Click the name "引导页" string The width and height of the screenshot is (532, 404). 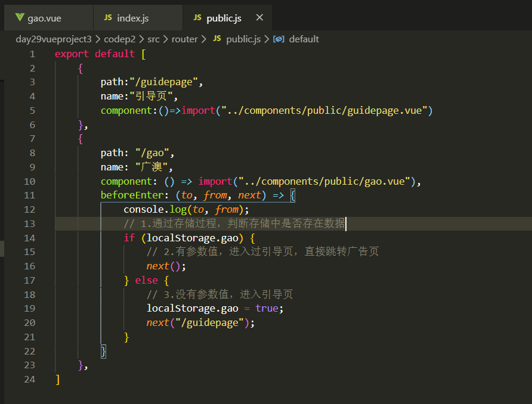[x=151, y=97]
